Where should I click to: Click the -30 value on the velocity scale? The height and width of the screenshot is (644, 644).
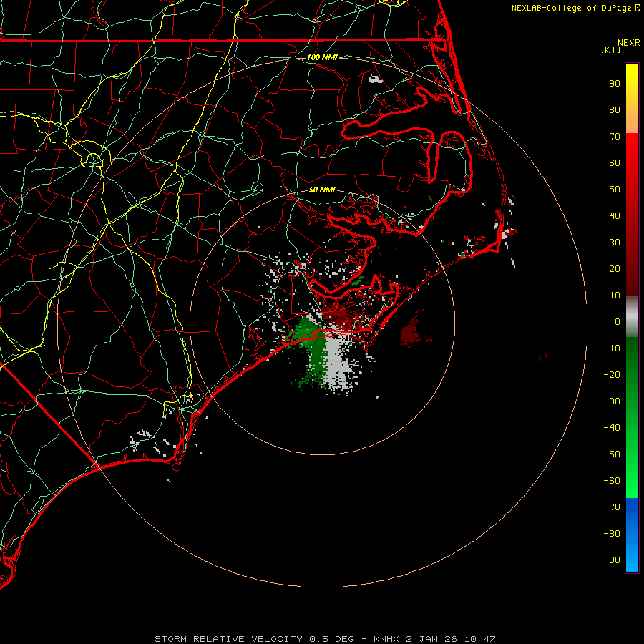coord(612,401)
